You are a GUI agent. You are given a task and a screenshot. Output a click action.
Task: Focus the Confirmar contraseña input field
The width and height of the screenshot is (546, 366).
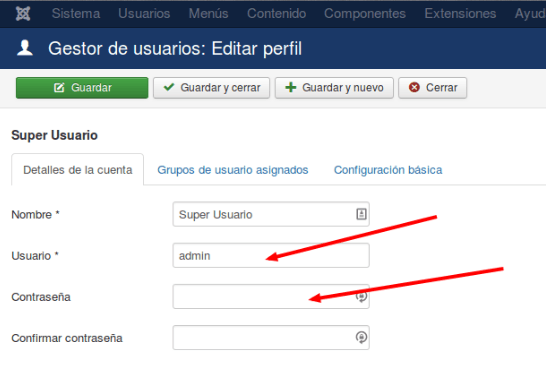tap(271, 338)
